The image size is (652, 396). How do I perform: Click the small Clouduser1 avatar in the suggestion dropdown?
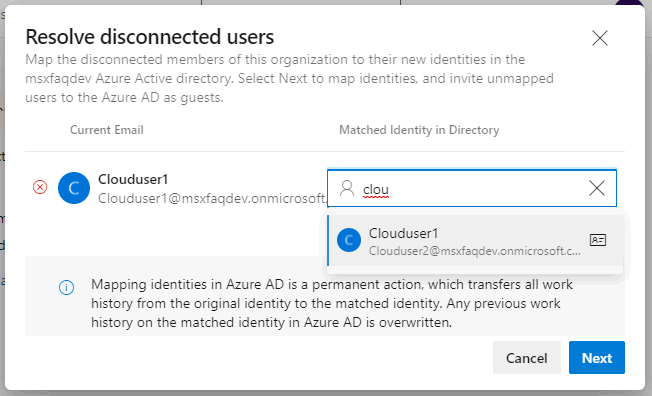point(349,240)
